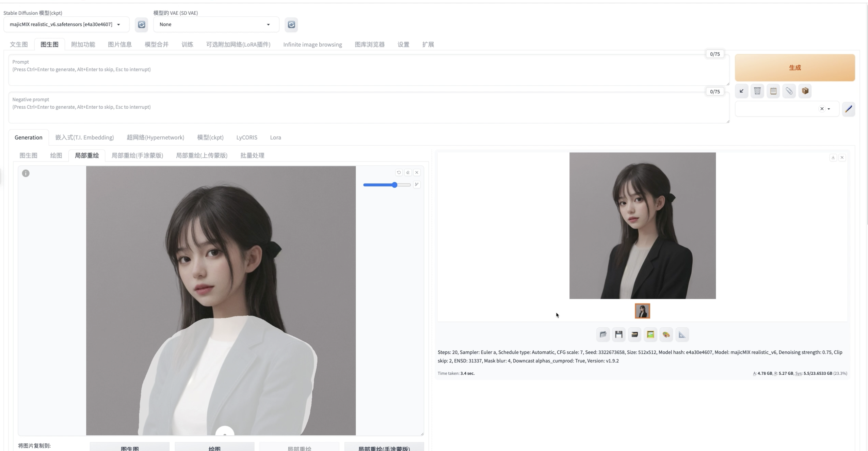Click into the Negative prompt text area
This screenshot has width=868, height=451.
(369, 107)
